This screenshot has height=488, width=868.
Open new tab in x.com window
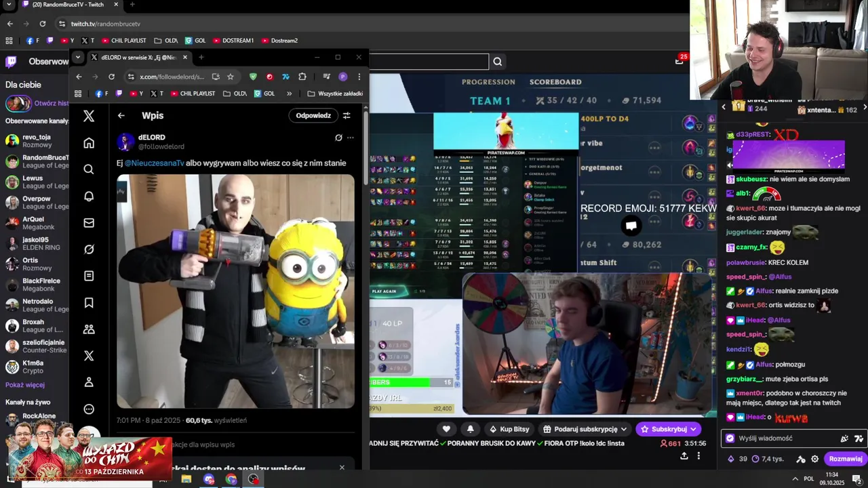coord(201,58)
